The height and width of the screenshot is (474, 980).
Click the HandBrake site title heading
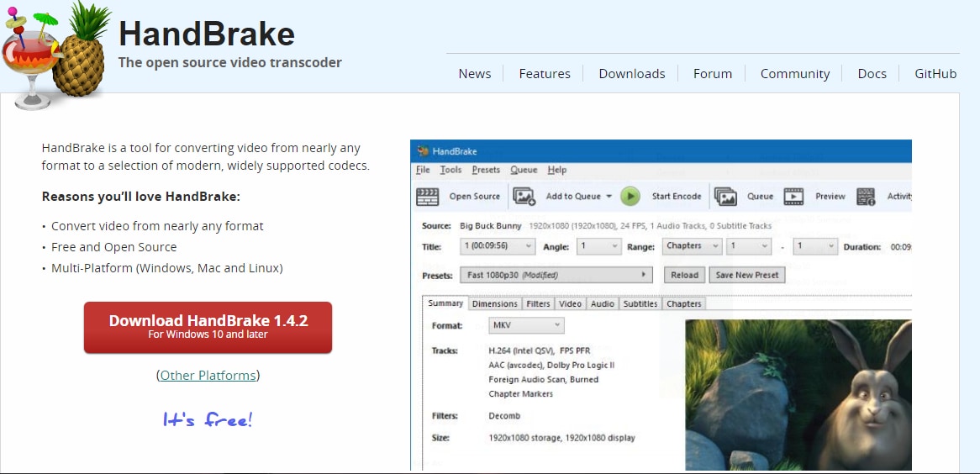206,33
